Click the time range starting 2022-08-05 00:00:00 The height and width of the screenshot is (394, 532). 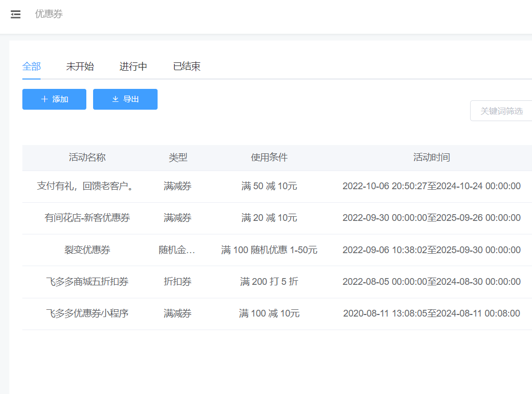(x=432, y=282)
